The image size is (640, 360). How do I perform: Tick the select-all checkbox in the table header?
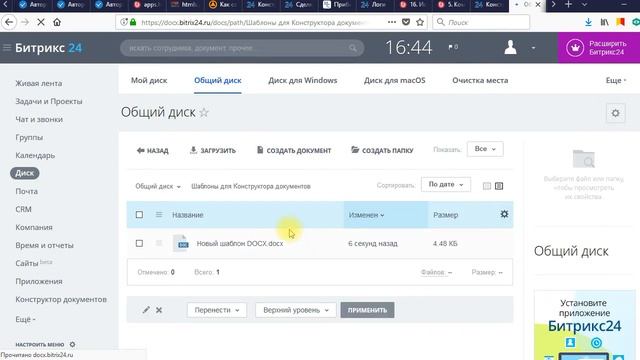pyautogui.click(x=139, y=214)
